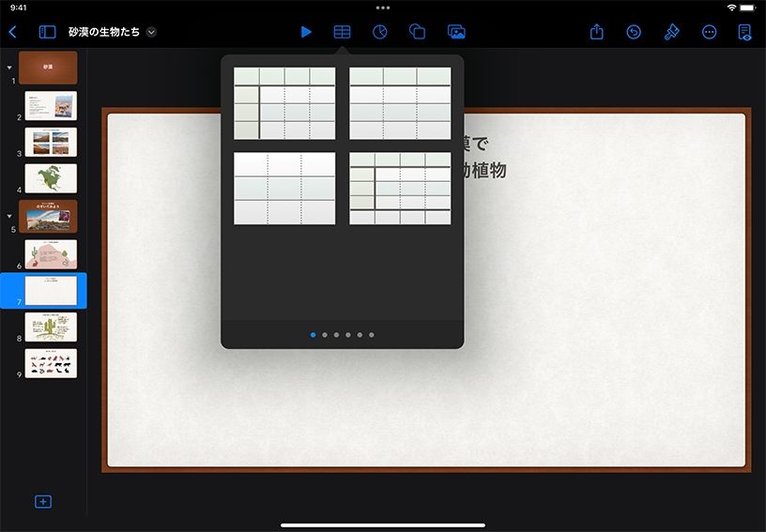Viewport: 766px width, 532px height.
Task: Open the presenter notes document icon
Action: pyautogui.click(x=745, y=32)
